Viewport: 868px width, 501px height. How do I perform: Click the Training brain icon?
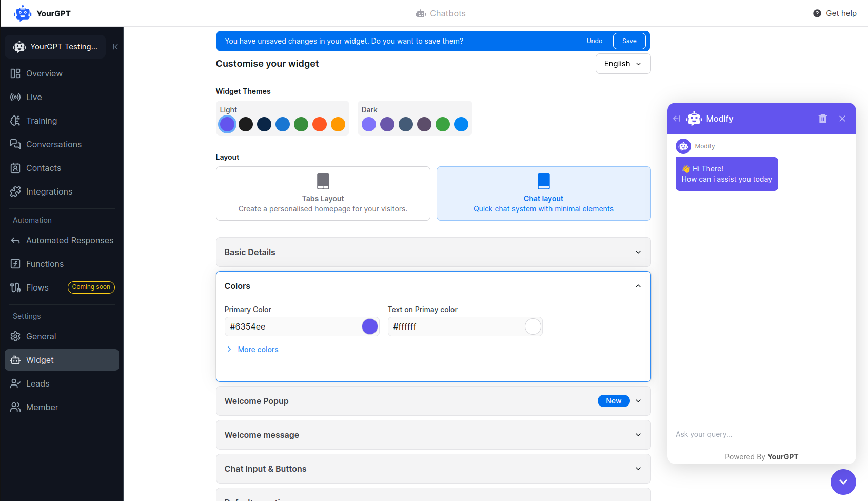pyautogui.click(x=15, y=121)
